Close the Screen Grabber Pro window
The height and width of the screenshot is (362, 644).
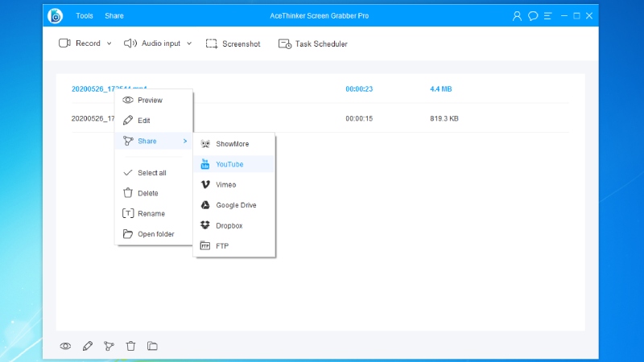tap(589, 15)
